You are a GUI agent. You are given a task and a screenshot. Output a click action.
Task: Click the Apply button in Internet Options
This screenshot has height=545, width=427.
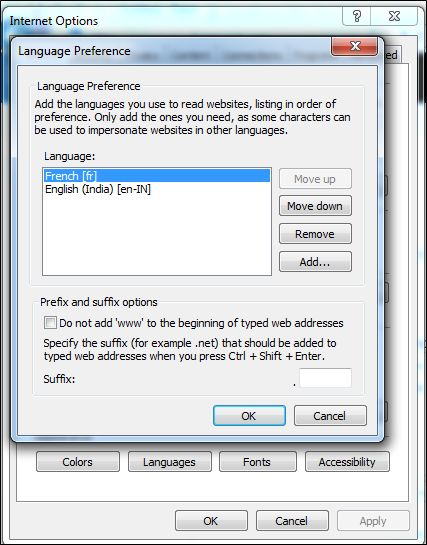(373, 521)
